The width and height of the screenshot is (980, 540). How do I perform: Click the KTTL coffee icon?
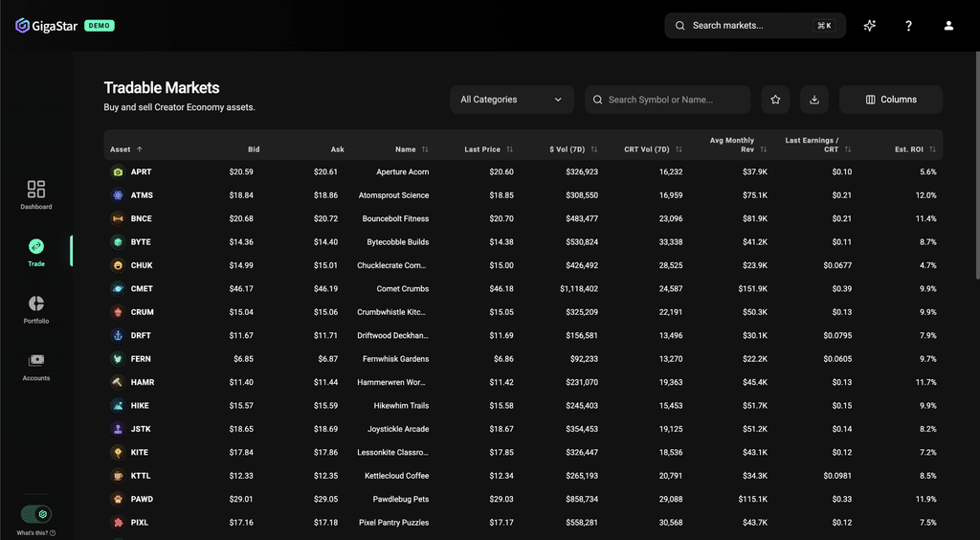(118, 476)
